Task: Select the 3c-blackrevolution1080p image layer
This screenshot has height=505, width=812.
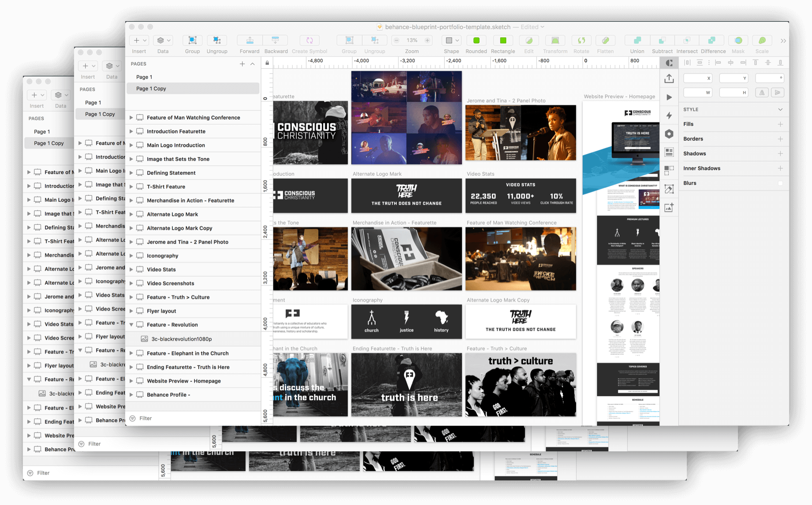Action: pyautogui.click(x=193, y=339)
